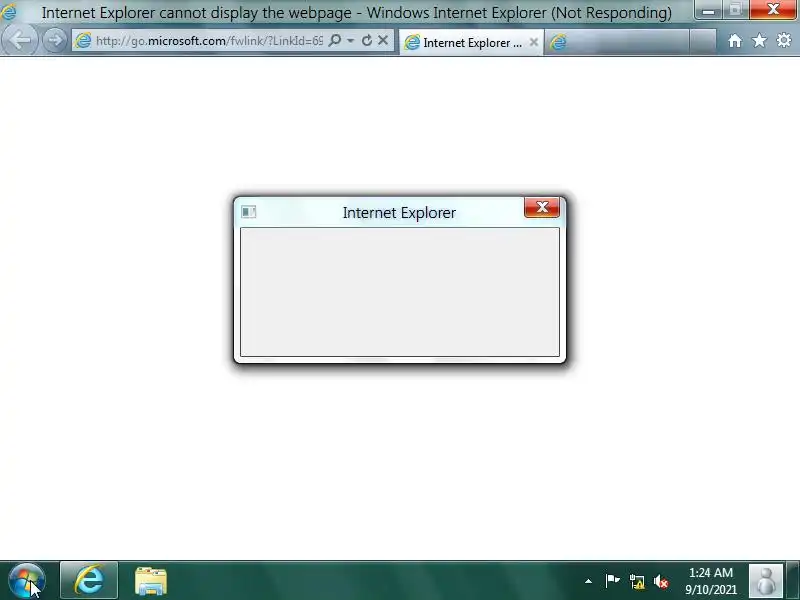Minimize the Internet Explorer window
This screenshot has height=600, width=800.
[x=708, y=10]
